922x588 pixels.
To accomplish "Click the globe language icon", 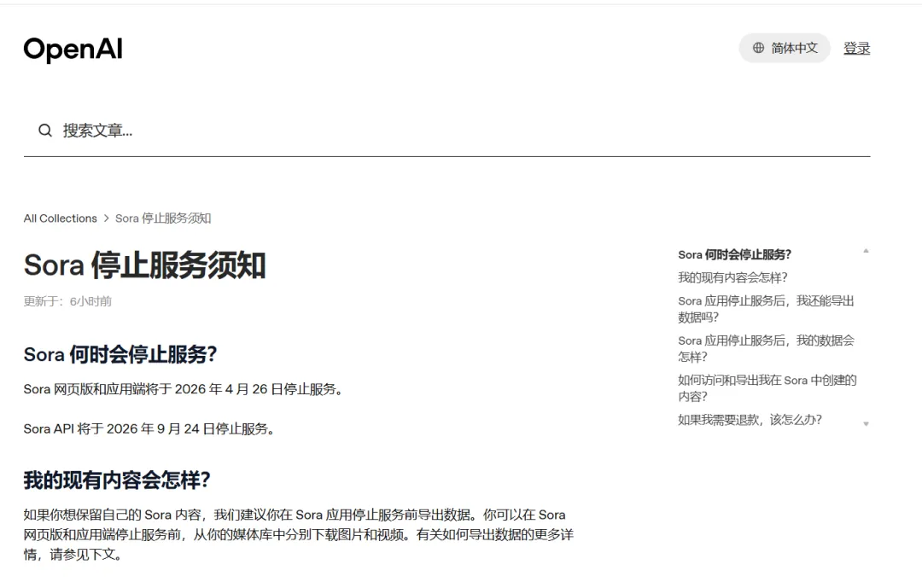I will [x=759, y=48].
